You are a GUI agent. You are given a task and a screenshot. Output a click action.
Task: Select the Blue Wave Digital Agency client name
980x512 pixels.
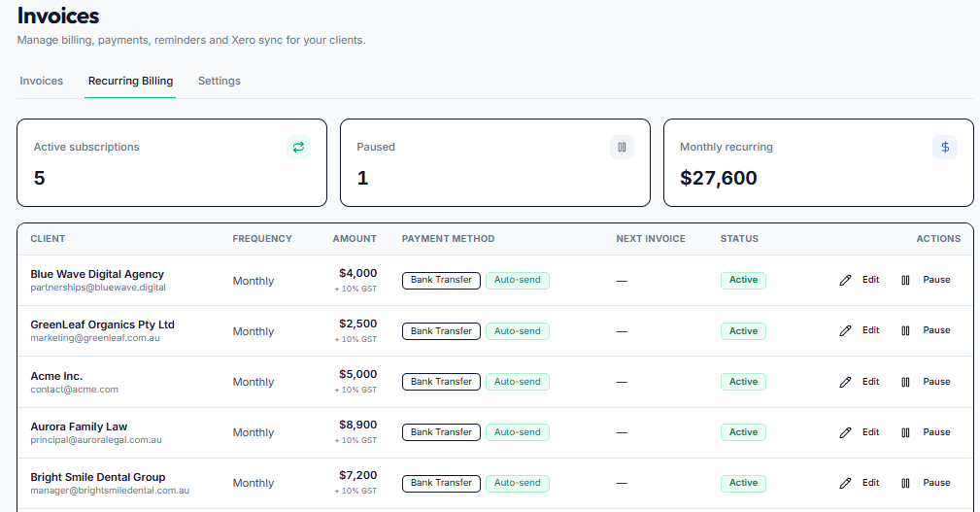click(x=97, y=274)
